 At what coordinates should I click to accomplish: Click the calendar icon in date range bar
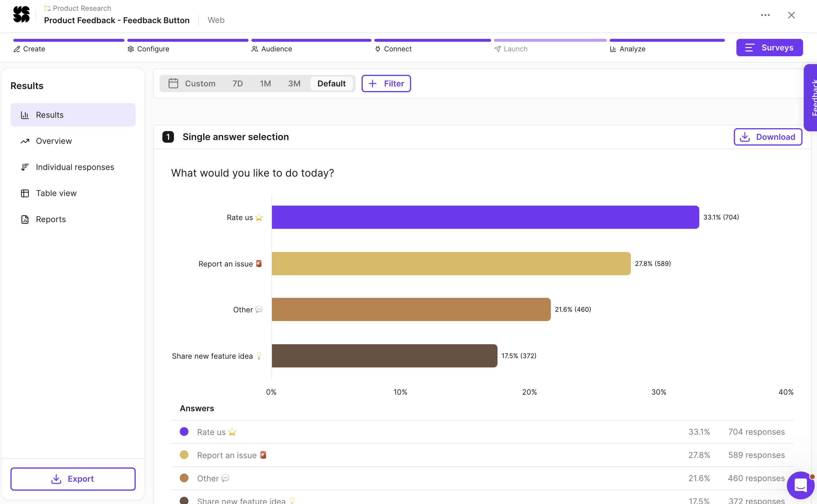click(x=173, y=83)
